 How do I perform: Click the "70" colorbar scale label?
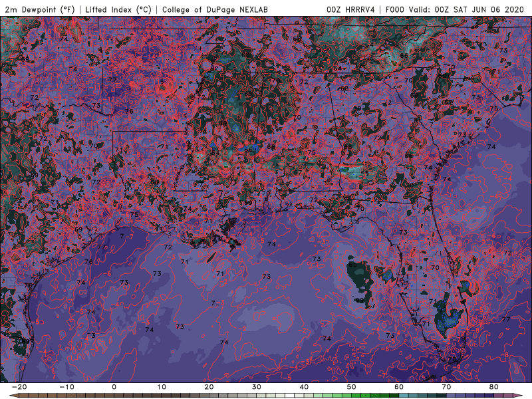click(446, 387)
